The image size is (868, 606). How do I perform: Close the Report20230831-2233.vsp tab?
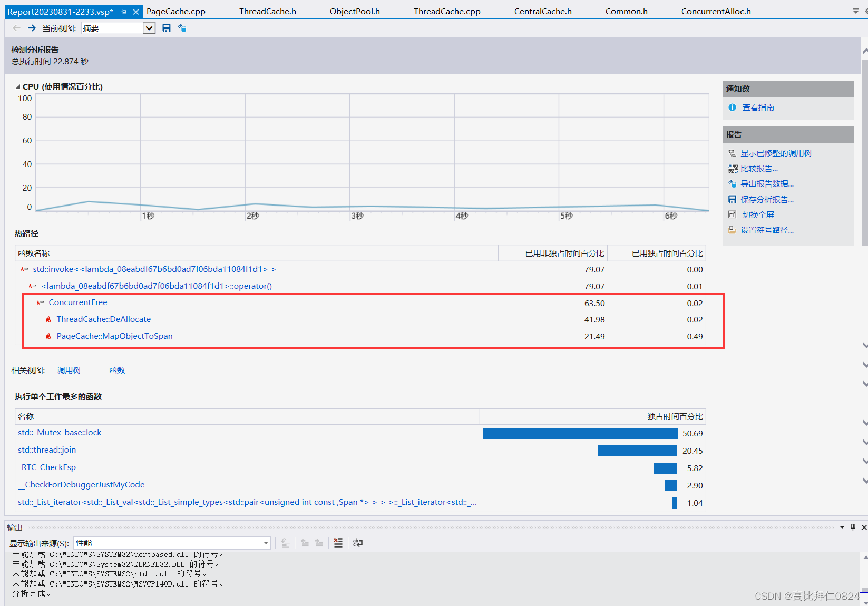pyautogui.click(x=136, y=12)
